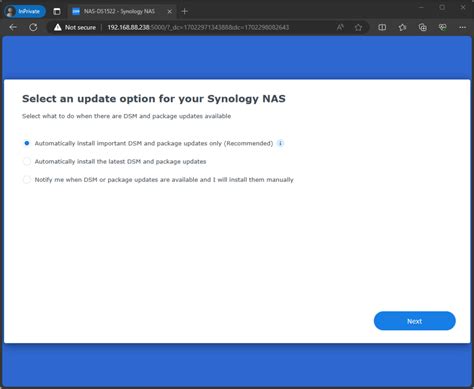474x389 pixels.
Task: Click the Next button
Action: point(414,321)
